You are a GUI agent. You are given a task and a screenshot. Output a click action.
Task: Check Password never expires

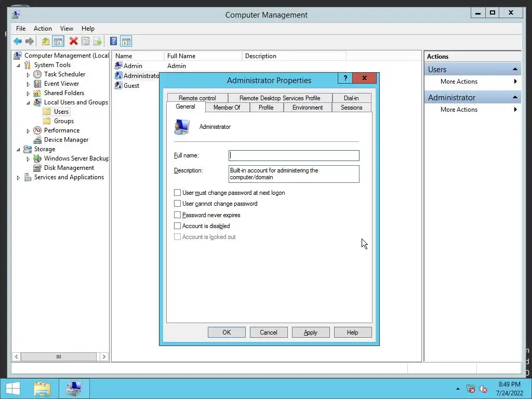[x=177, y=215]
